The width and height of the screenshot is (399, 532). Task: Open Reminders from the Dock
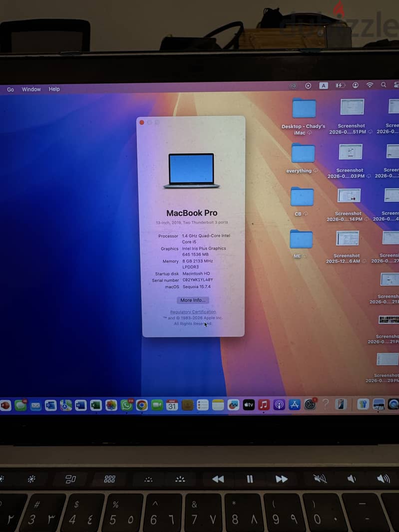tap(203, 405)
